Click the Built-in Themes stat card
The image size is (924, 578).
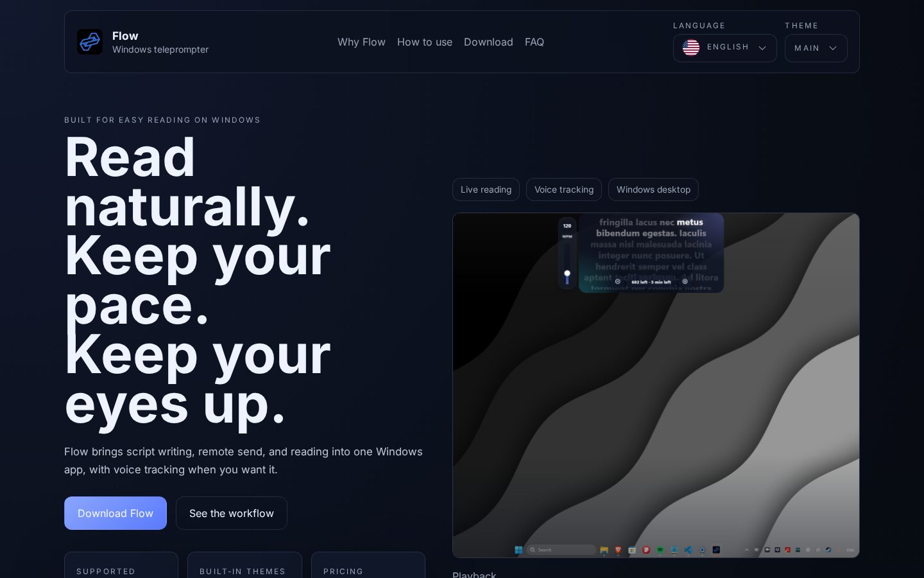pyautogui.click(x=244, y=565)
